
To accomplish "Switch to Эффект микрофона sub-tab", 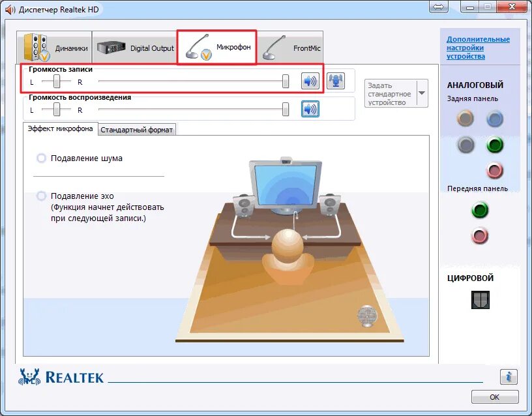I will coord(61,128).
